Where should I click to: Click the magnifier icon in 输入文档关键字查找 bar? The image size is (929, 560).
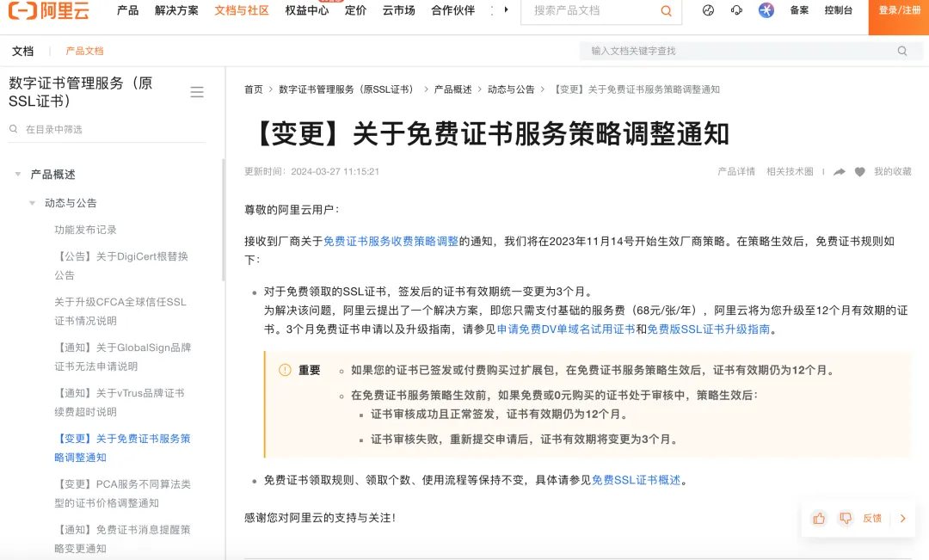901,51
